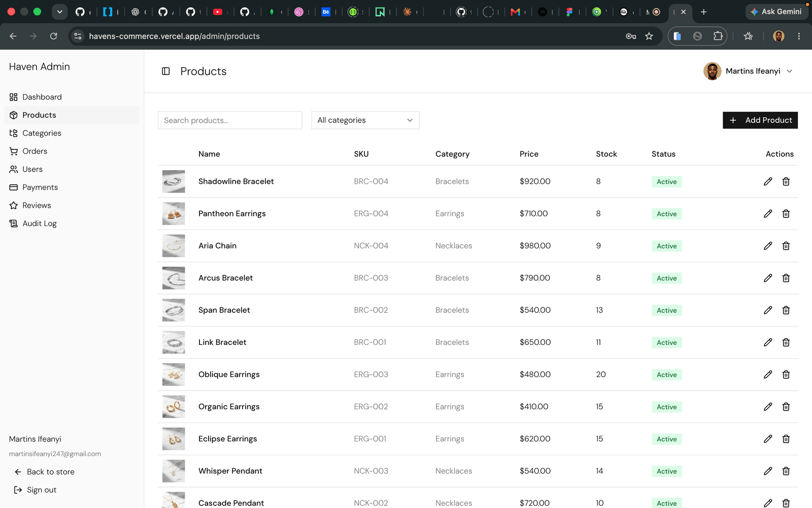Click the Active badge for Aria Chain
This screenshot has height=508, width=812.
point(667,246)
